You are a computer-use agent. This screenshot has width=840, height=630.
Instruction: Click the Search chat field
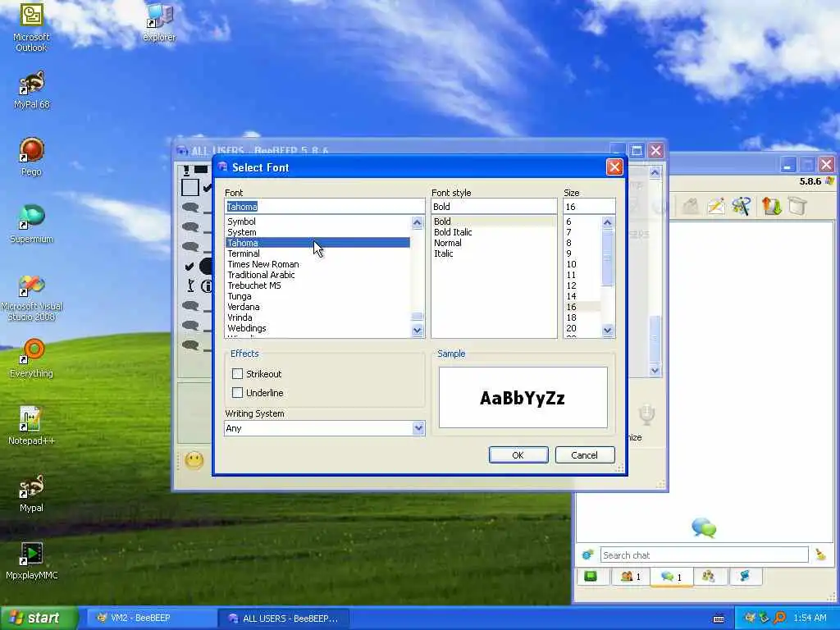704,555
